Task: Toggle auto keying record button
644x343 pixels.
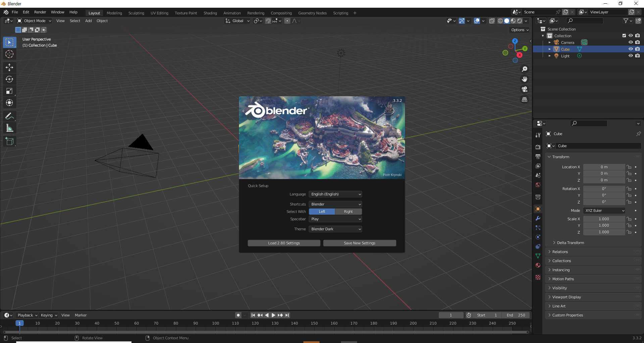Action: pyautogui.click(x=238, y=315)
